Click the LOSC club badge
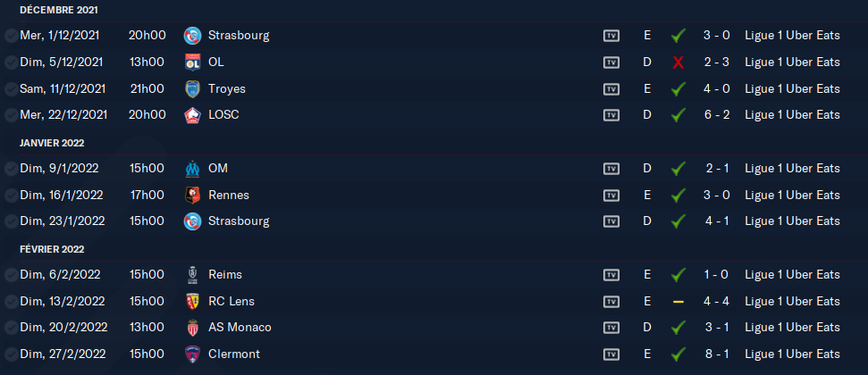The width and height of the screenshot is (868, 375). point(191,115)
